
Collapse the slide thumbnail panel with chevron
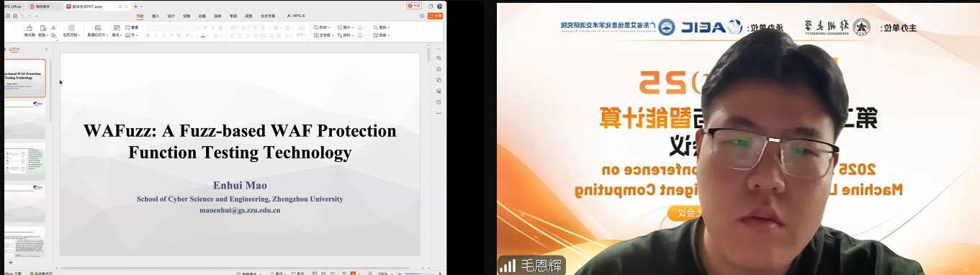coord(46,50)
